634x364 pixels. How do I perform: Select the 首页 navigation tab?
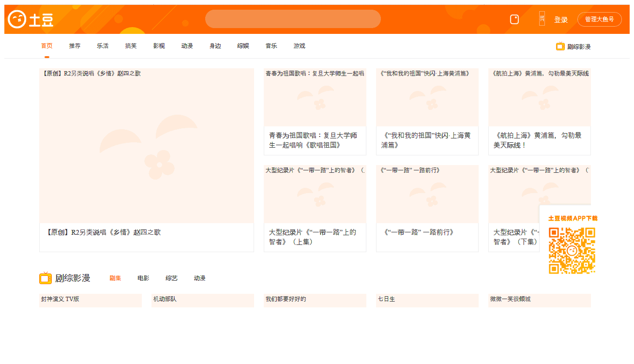(47, 46)
